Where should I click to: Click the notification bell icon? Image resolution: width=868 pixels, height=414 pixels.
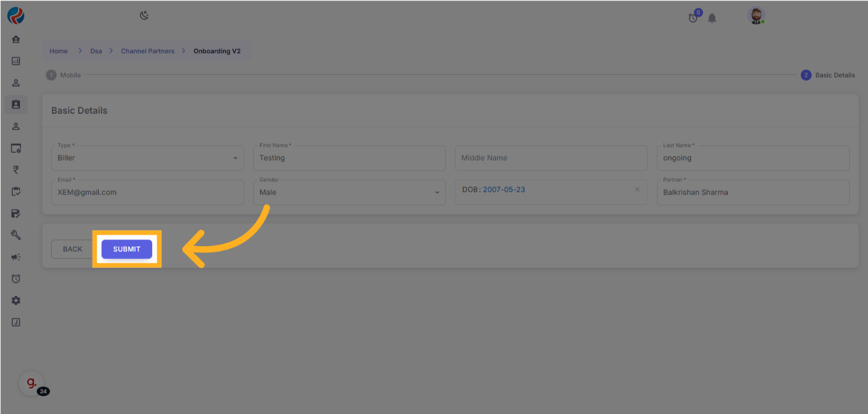point(712,18)
